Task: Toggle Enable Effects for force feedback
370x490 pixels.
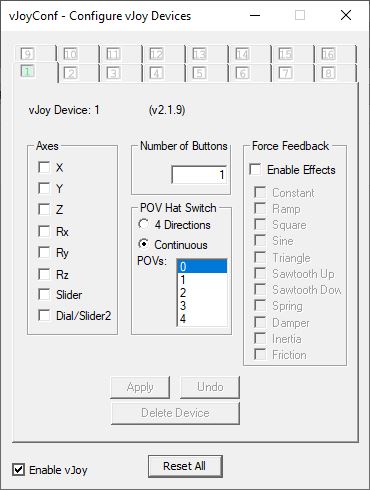Action: pyautogui.click(x=255, y=169)
